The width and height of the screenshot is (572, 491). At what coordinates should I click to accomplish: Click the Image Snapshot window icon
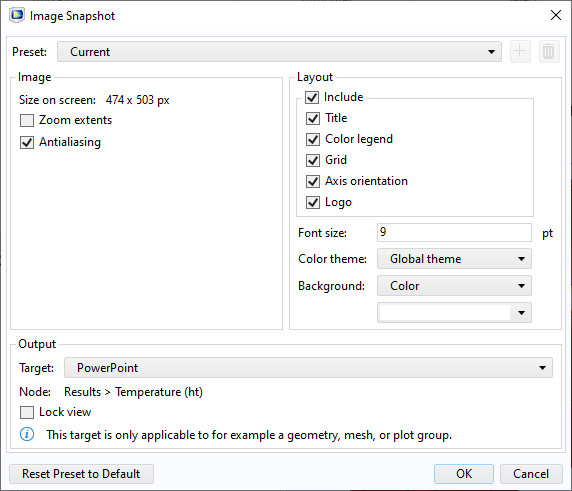[17, 16]
